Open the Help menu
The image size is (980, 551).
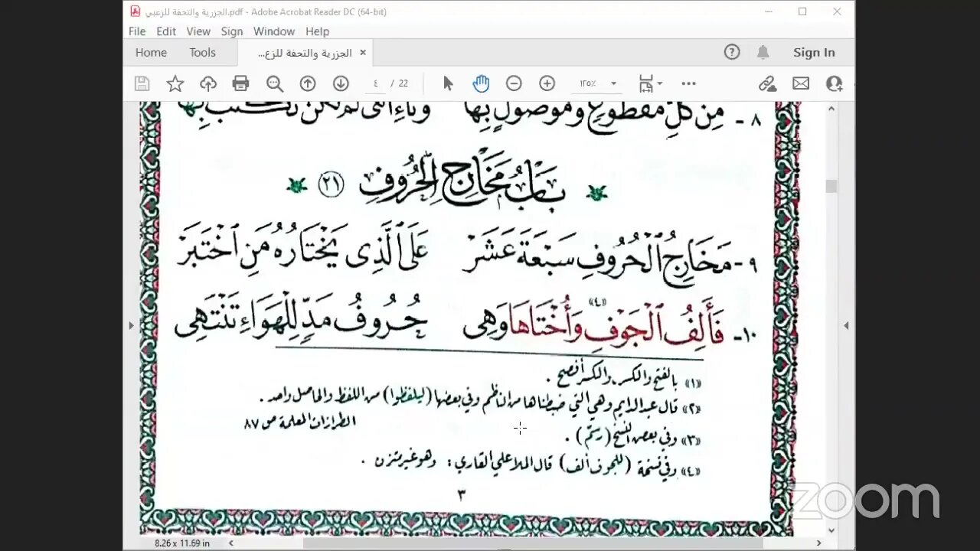[x=318, y=31]
